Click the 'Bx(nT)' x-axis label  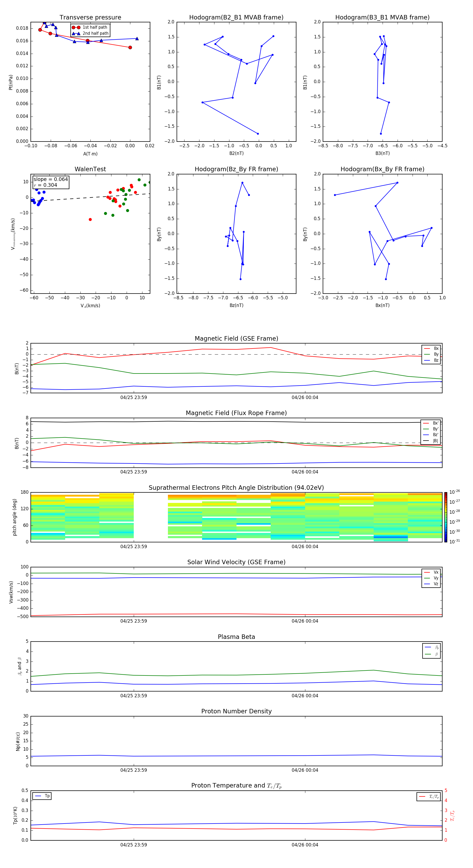click(382, 305)
